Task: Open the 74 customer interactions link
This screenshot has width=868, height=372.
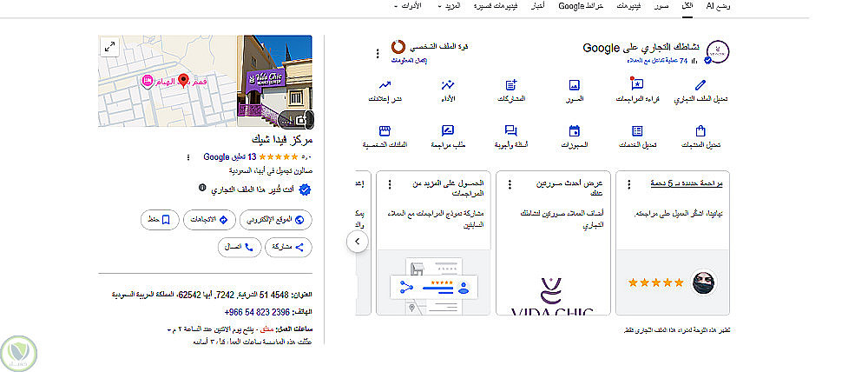Action: 657,61
